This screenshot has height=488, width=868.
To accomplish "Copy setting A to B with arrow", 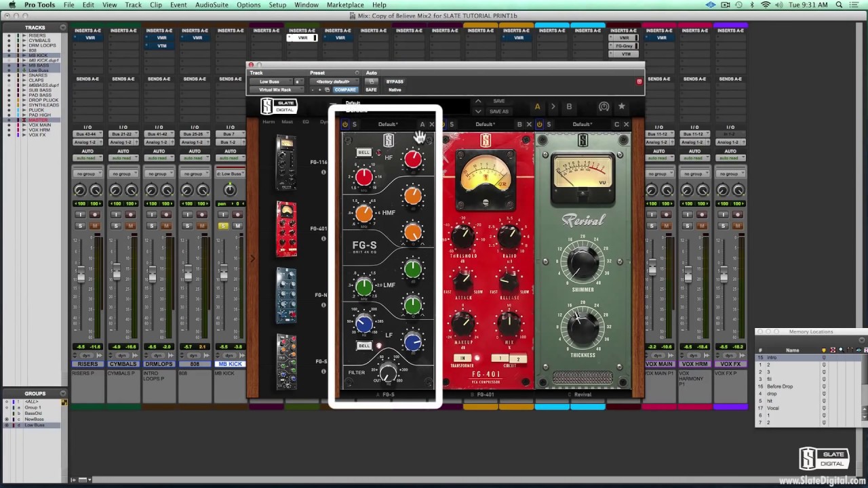I will [553, 106].
